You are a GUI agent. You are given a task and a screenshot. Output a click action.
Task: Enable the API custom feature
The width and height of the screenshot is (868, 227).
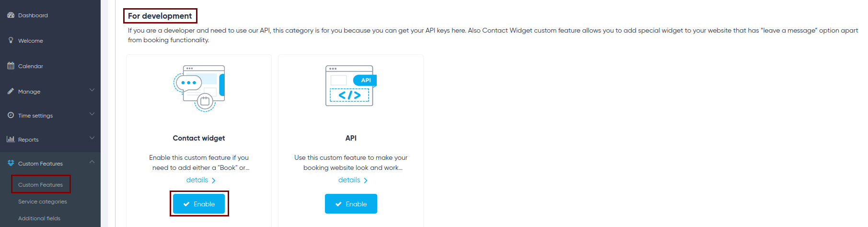pos(351,204)
